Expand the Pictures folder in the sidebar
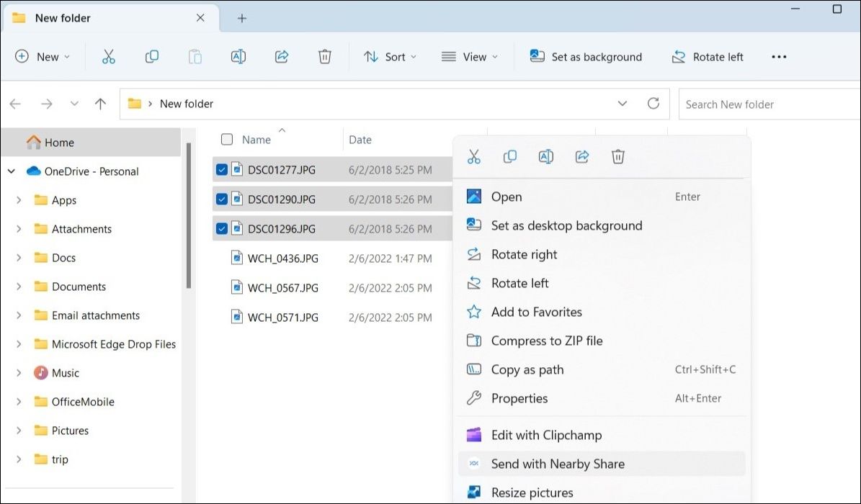 click(x=18, y=431)
